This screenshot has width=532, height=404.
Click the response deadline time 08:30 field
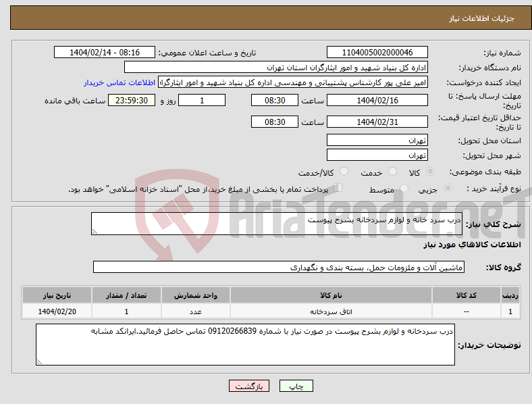[x=275, y=100]
